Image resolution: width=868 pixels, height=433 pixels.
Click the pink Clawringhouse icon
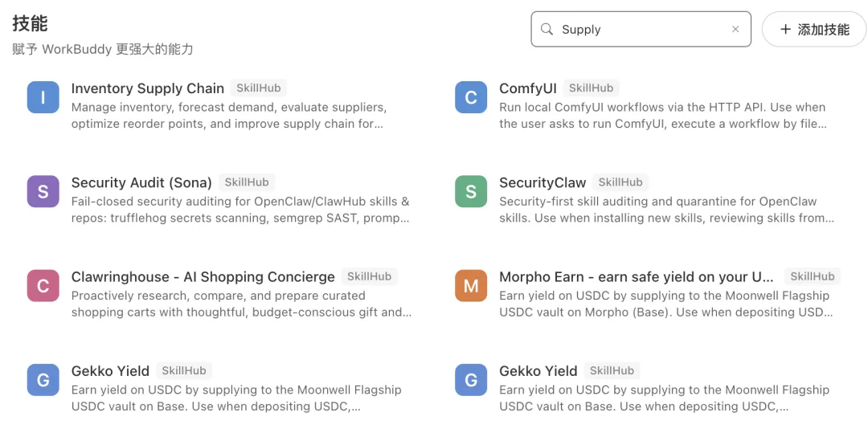(x=43, y=286)
